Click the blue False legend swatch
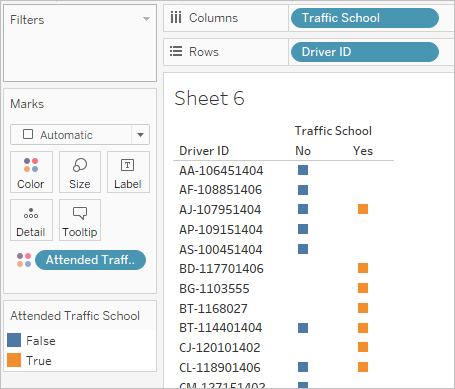The height and width of the screenshot is (389, 455). [14, 340]
